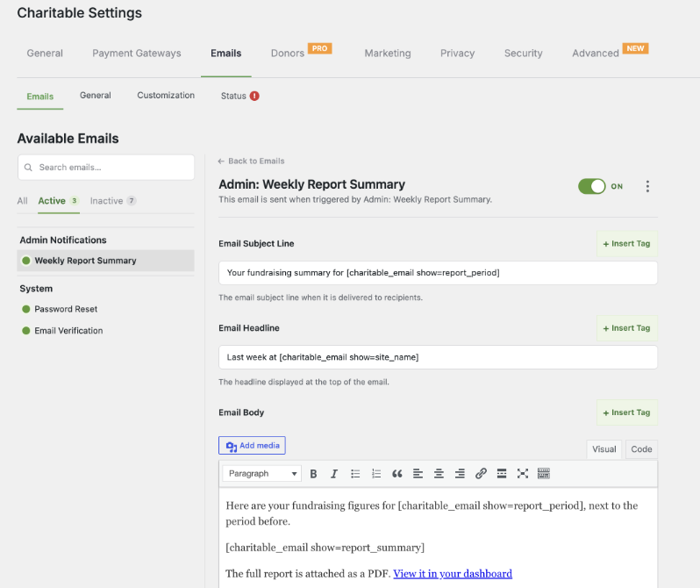The image size is (700, 588).
Task: Show All emails filter
Action: pos(22,201)
